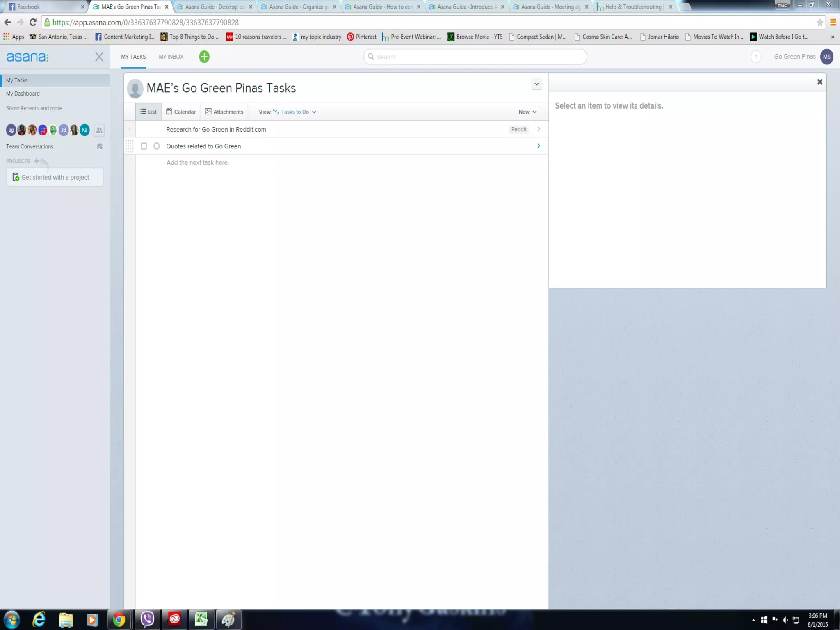Click the MS user avatar
Image resolution: width=840 pixels, height=630 pixels.
[826, 57]
